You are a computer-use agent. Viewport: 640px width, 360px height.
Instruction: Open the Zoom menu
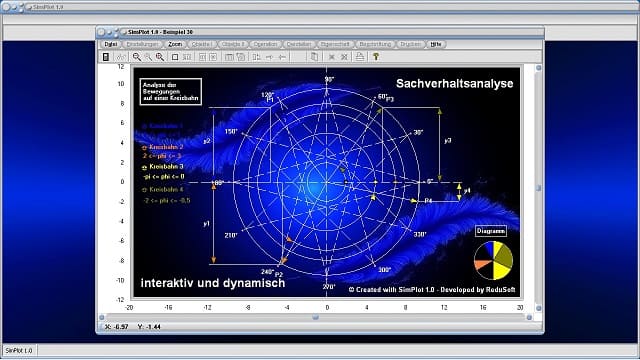[x=175, y=44]
